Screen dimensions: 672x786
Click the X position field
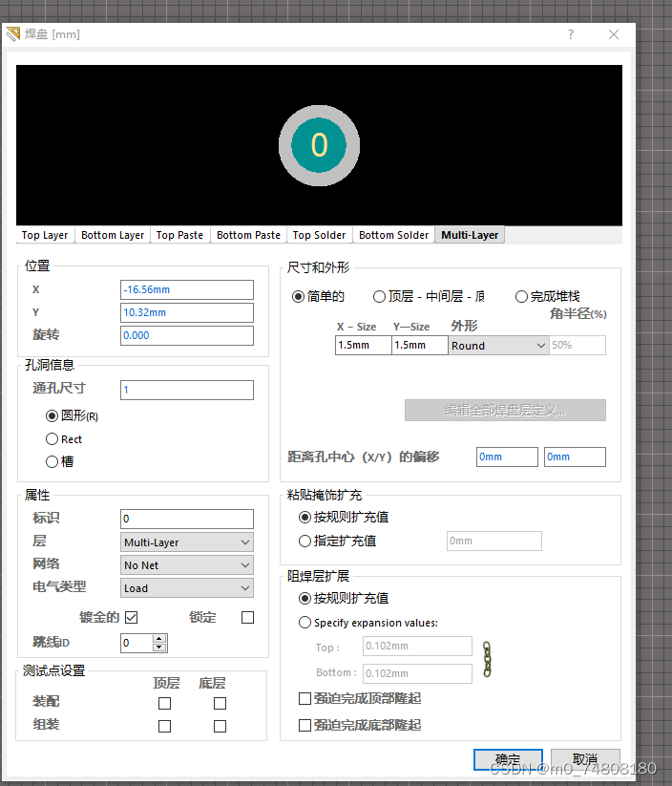(187, 289)
